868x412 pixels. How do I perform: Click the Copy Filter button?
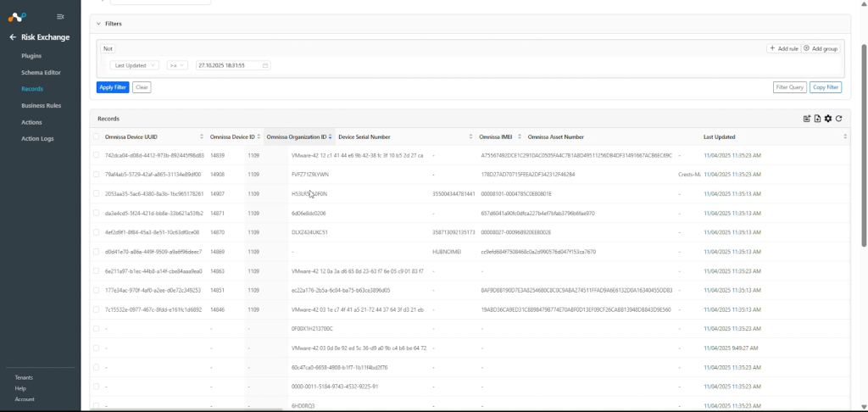826,87
